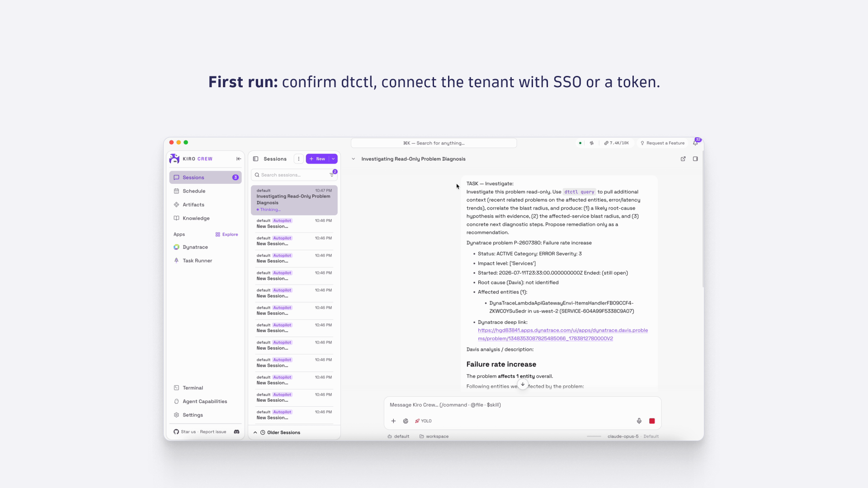
Task: Toggle the sessions panel layout icon
Action: pyautogui.click(x=255, y=159)
